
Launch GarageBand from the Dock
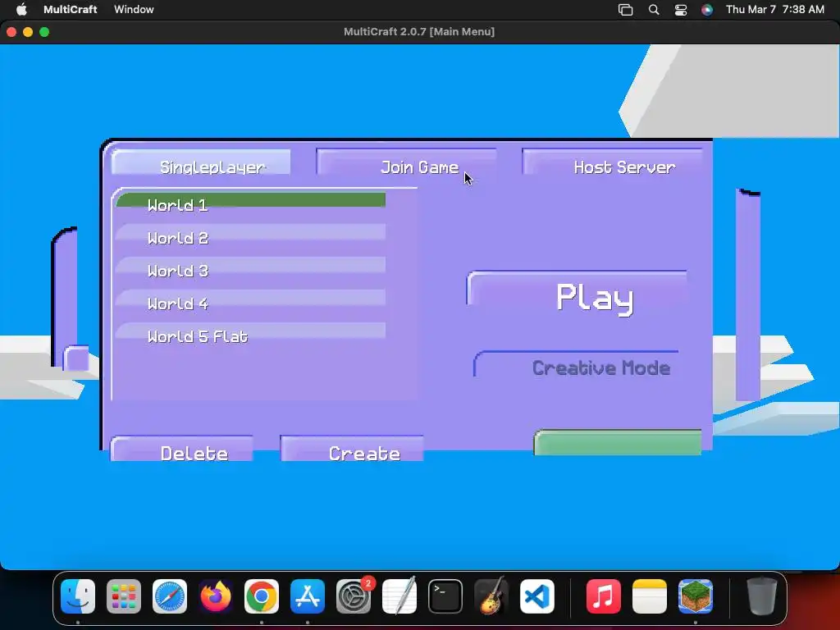pos(491,596)
